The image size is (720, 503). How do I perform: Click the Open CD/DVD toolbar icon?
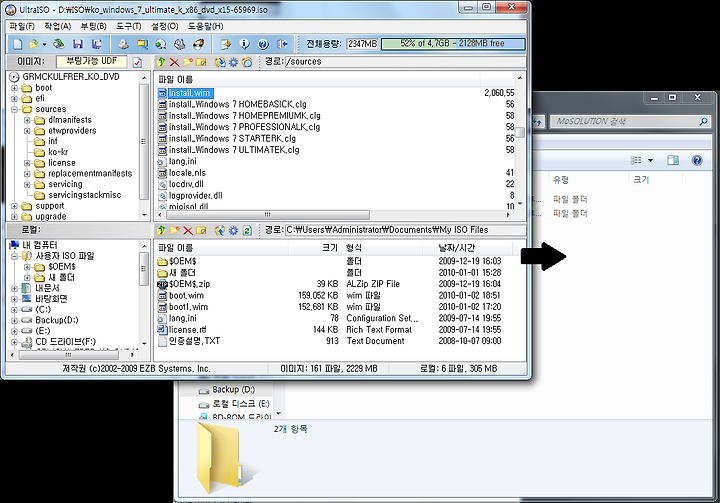[59, 44]
